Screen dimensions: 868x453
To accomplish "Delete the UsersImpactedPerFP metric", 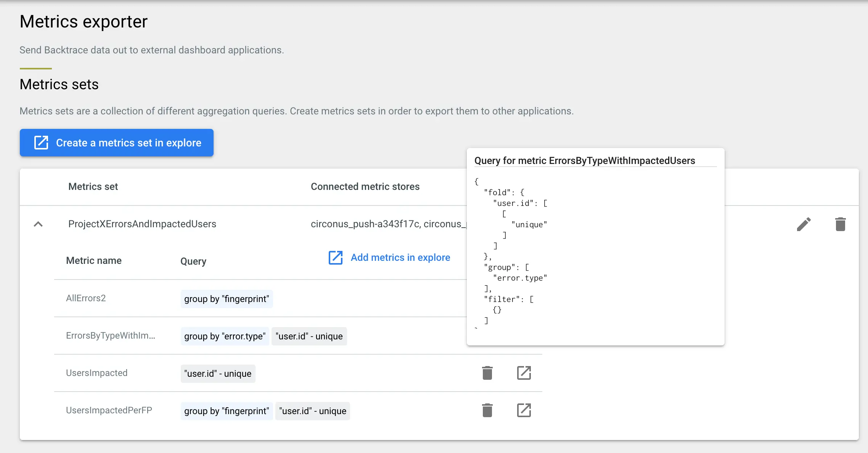I will [487, 410].
